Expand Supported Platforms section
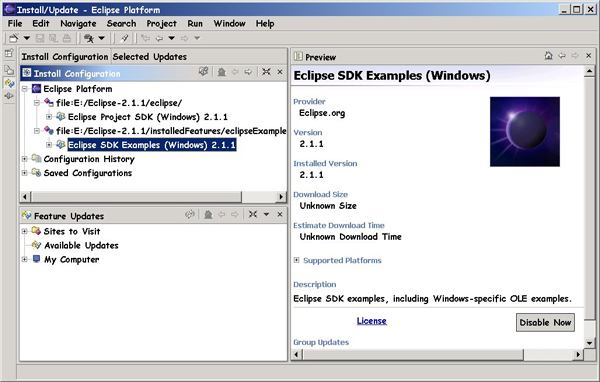 coord(297,260)
